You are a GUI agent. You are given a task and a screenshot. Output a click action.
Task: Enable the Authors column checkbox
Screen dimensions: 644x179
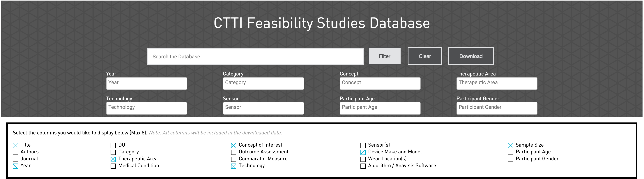[15, 152]
